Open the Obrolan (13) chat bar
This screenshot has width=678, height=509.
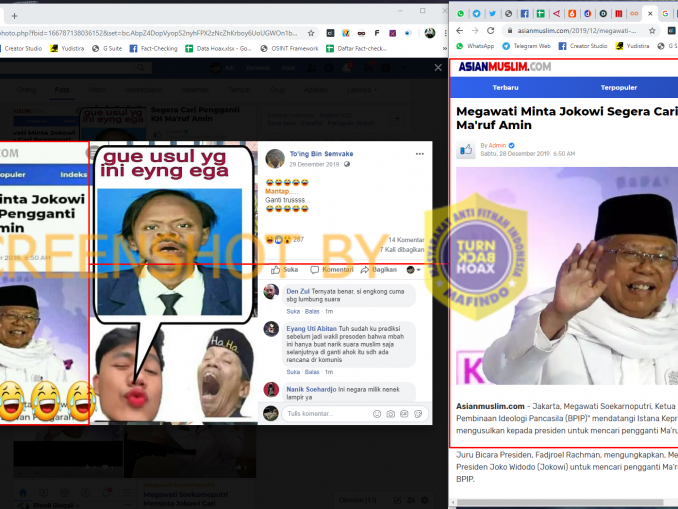click(358, 500)
